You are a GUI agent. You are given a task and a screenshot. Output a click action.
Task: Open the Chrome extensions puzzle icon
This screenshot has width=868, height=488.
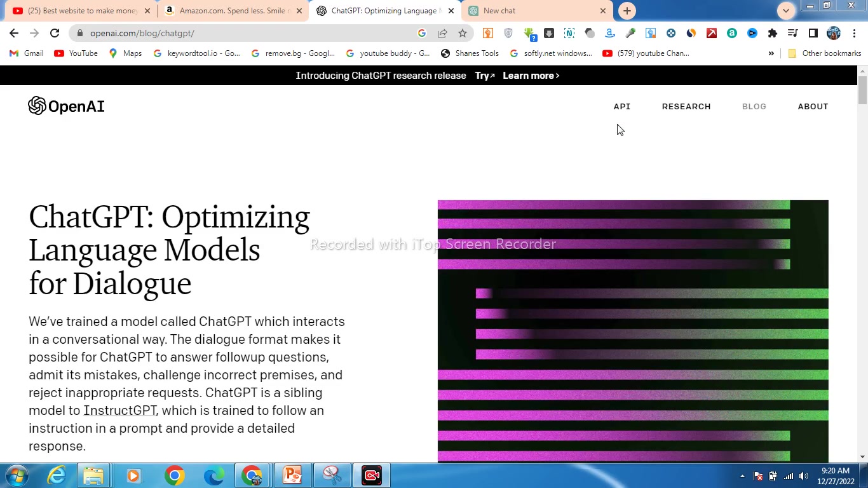773,33
